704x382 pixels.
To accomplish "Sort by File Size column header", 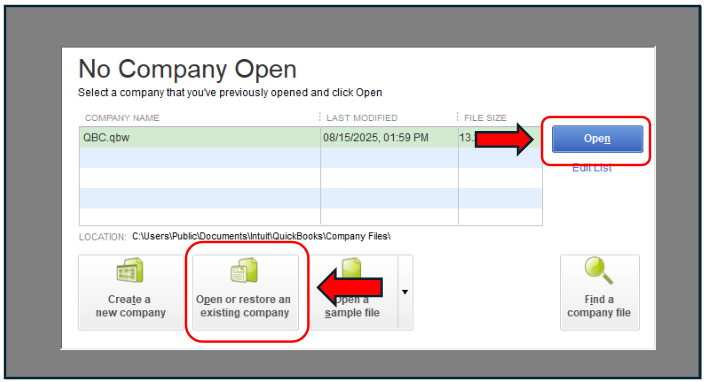I will 485,118.
